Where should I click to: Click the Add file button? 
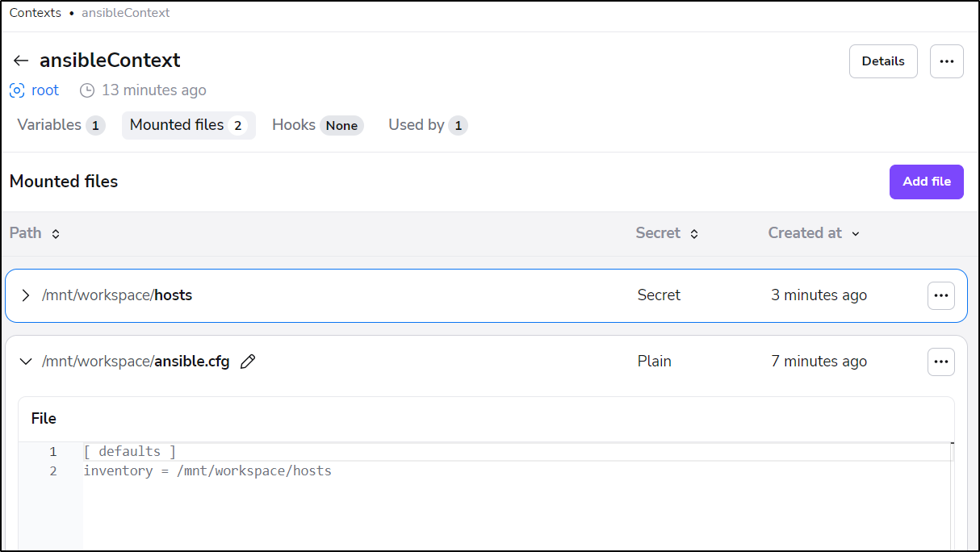(927, 182)
